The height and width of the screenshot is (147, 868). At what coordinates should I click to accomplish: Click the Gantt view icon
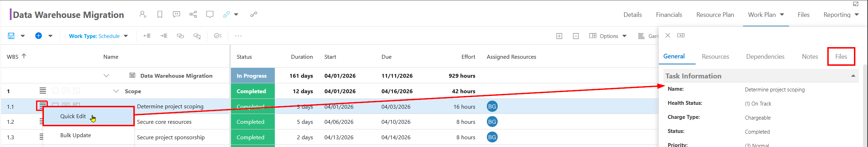tap(641, 36)
